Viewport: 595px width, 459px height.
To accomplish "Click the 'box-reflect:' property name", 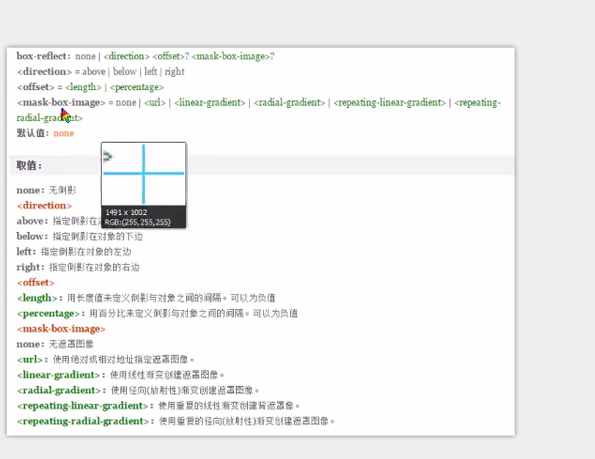I will coord(44,56).
